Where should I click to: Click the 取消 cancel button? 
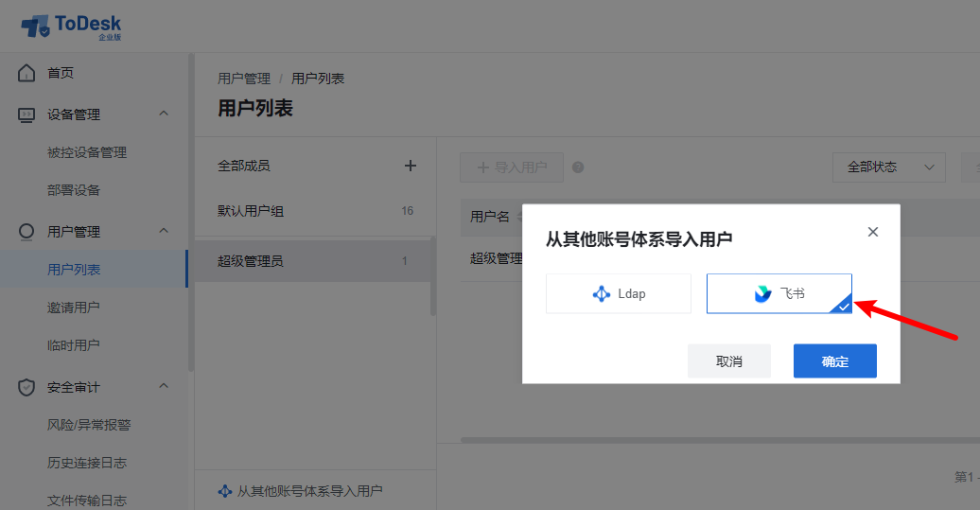(x=728, y=361)
